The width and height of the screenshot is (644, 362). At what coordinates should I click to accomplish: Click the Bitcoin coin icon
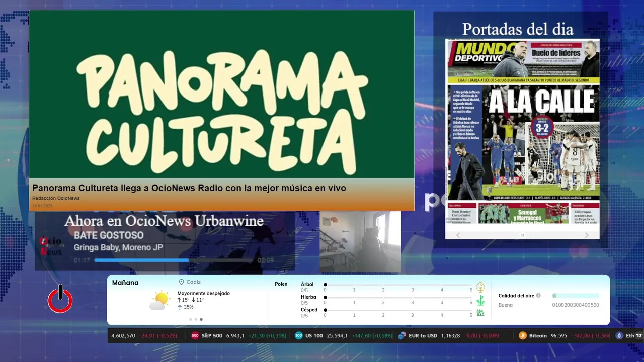tap(523, 336)
